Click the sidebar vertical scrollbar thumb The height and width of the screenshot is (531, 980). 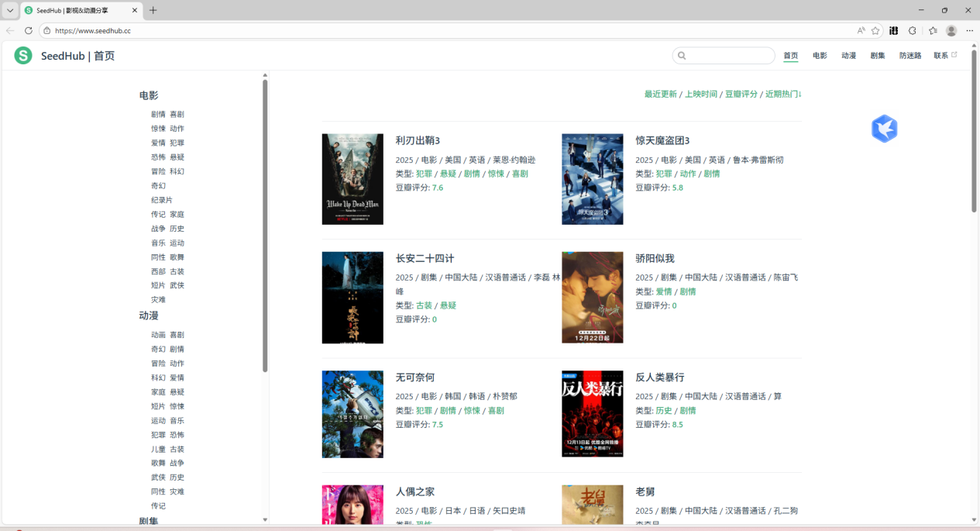(x=265, y=226)
